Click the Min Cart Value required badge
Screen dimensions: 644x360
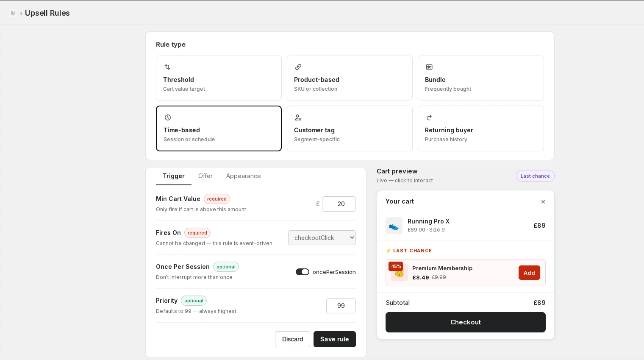point(217,199)
